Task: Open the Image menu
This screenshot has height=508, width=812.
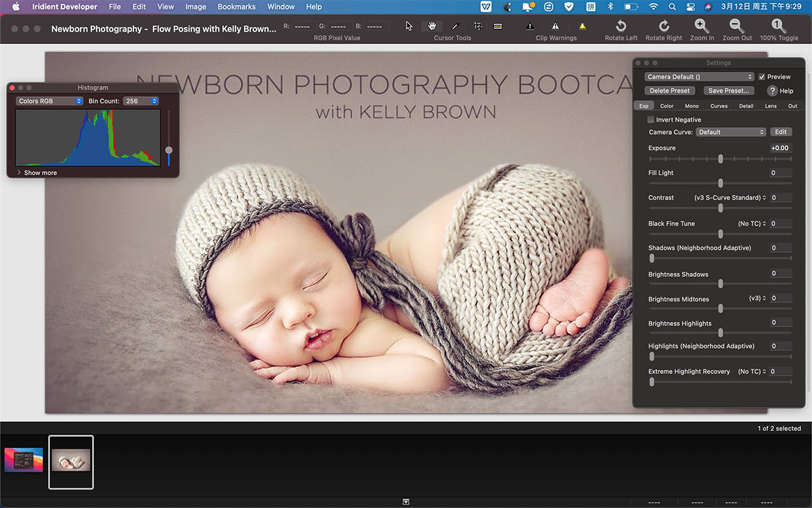Action: click(196, 7)
